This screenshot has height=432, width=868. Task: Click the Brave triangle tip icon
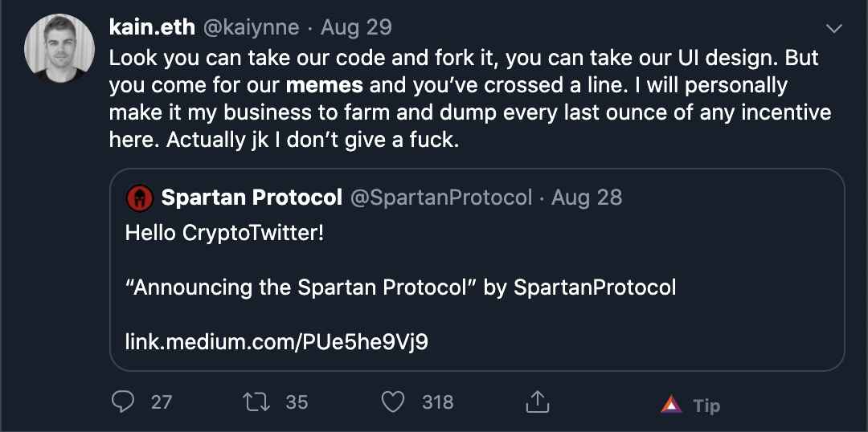(671, 405)
